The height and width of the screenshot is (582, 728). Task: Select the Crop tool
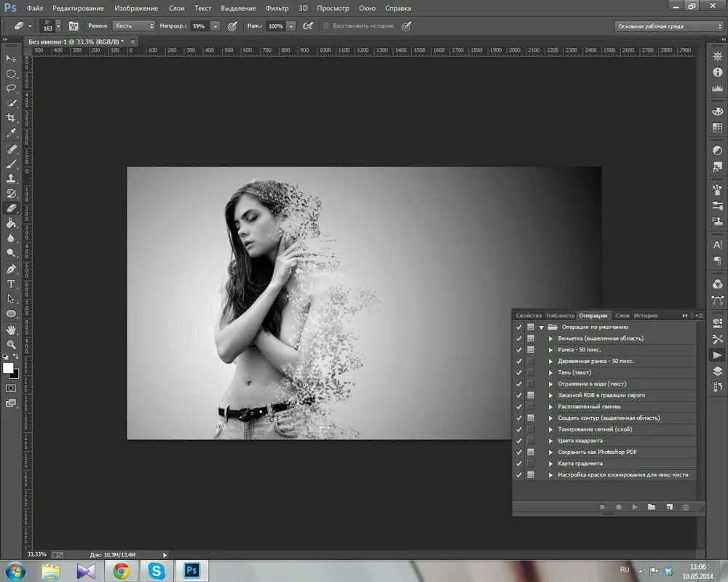(x=11, y=118)
